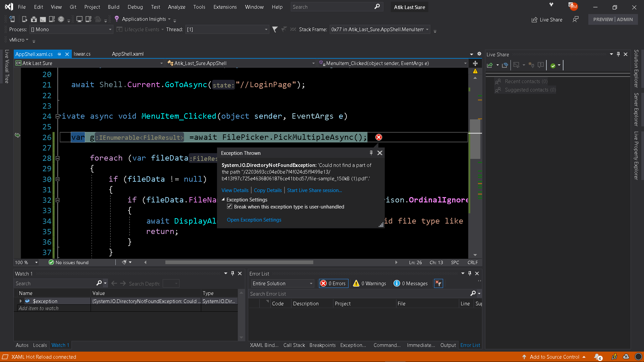Click 'Copy Details' in the exception popup
The image size is (644, 362).
coord(267,190)
